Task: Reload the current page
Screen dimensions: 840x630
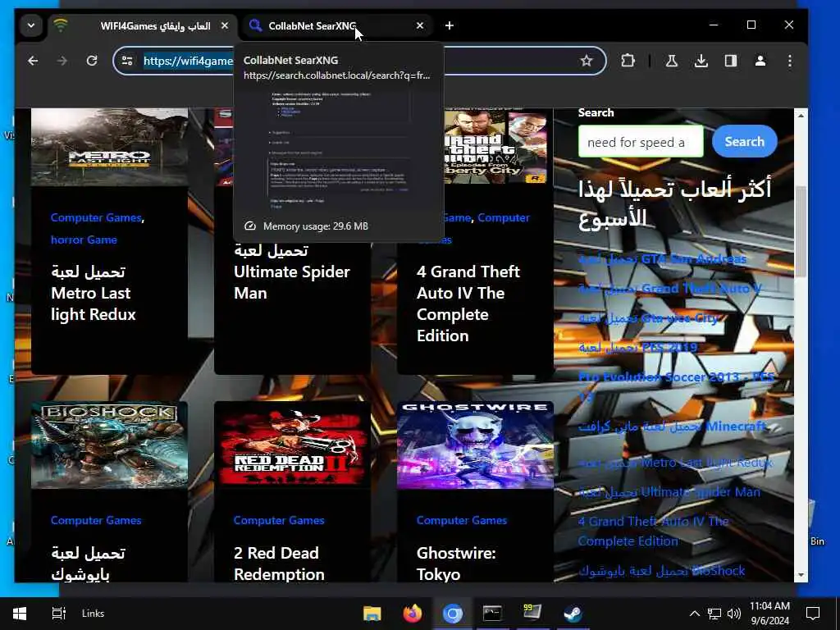Action: [92, 61]
